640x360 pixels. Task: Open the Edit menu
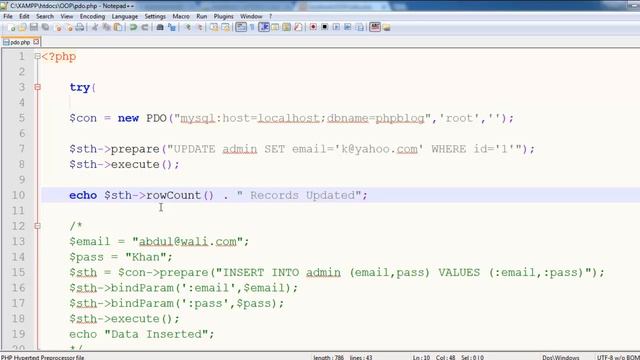(x=24, y=16)
